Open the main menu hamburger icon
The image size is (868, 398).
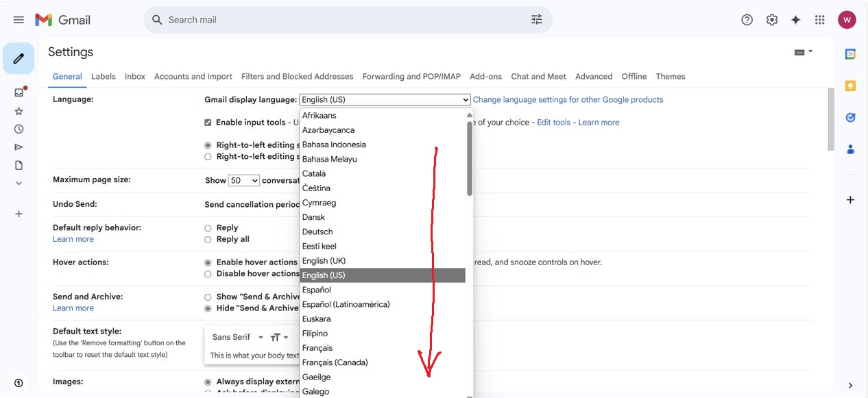click(x=19, y=20)
